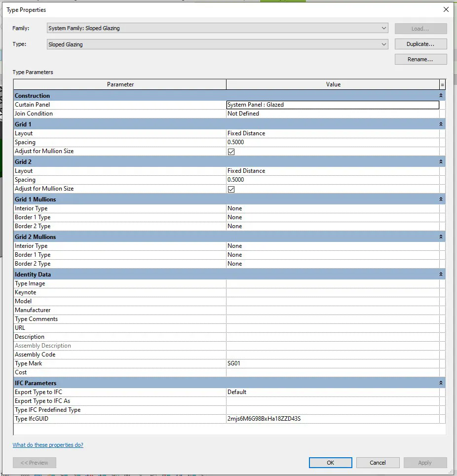457x476 pixels.
Task: Close the Type Properties dialog
Action: [446, 9]
